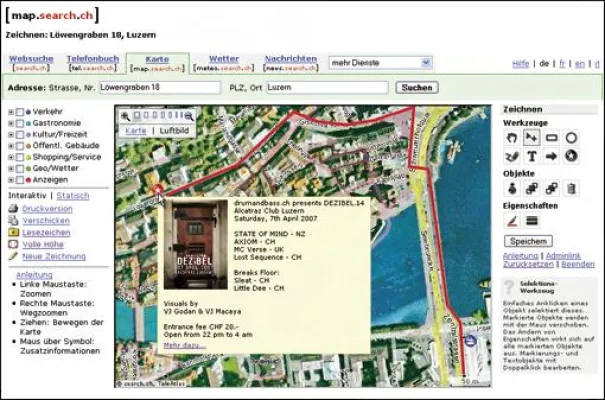Select the round star marker symbol tool

click(571, 156)
